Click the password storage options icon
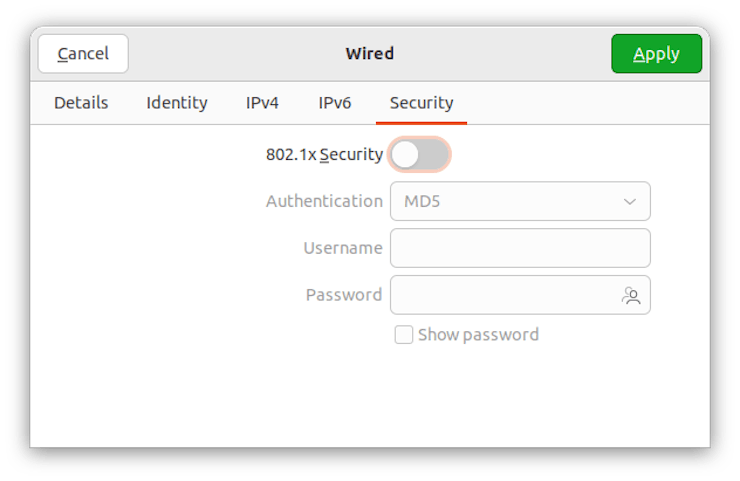The width and height of the screenshot is (740, 481). click(x=631, y=295)
